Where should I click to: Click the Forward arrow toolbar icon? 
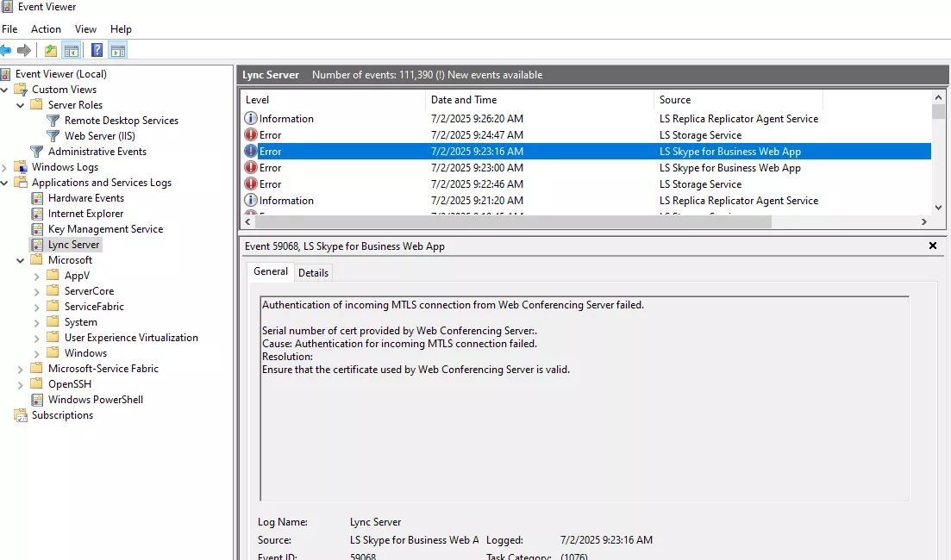click(24, 50)
